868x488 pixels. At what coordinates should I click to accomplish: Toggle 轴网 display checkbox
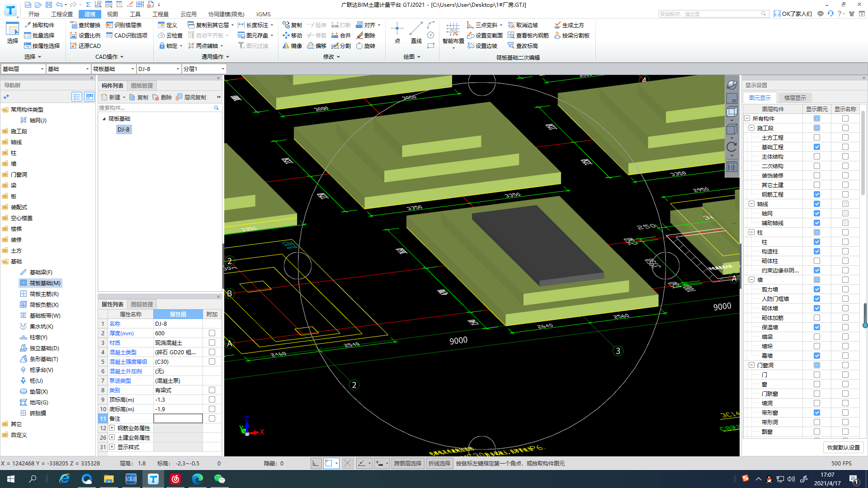coord(816,213)
